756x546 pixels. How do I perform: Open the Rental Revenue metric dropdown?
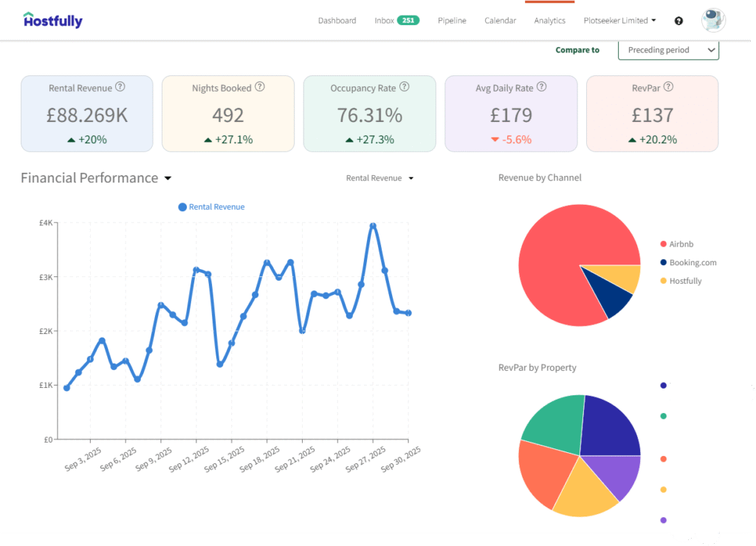pos(379,178)
